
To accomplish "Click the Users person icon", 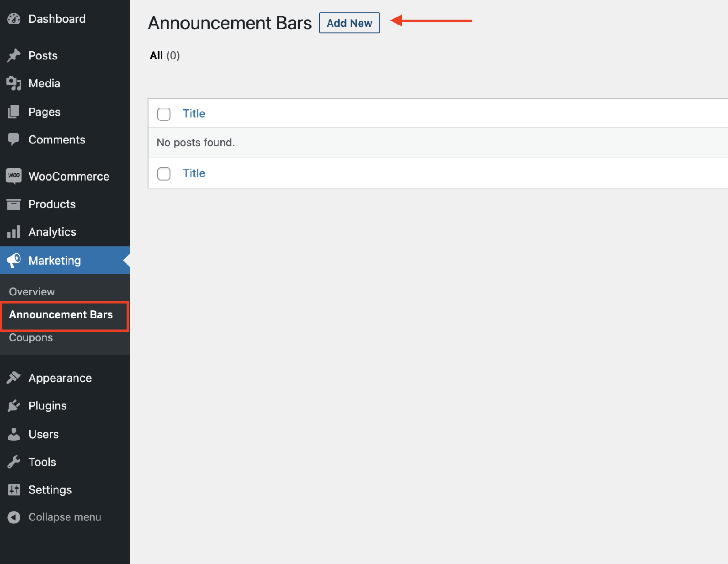I will pyautogui.click(x=14, y=434).
